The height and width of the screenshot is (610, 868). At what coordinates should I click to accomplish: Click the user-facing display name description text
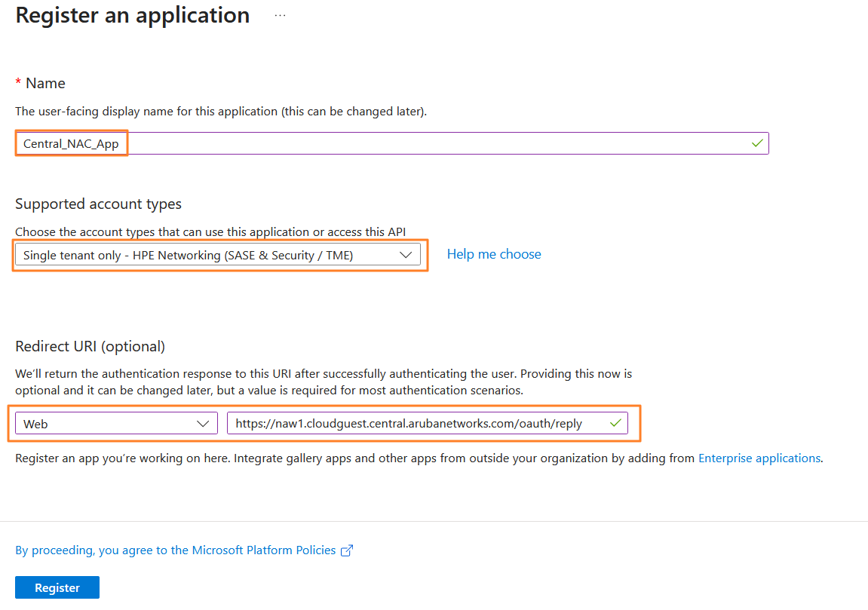pos(221,112)
